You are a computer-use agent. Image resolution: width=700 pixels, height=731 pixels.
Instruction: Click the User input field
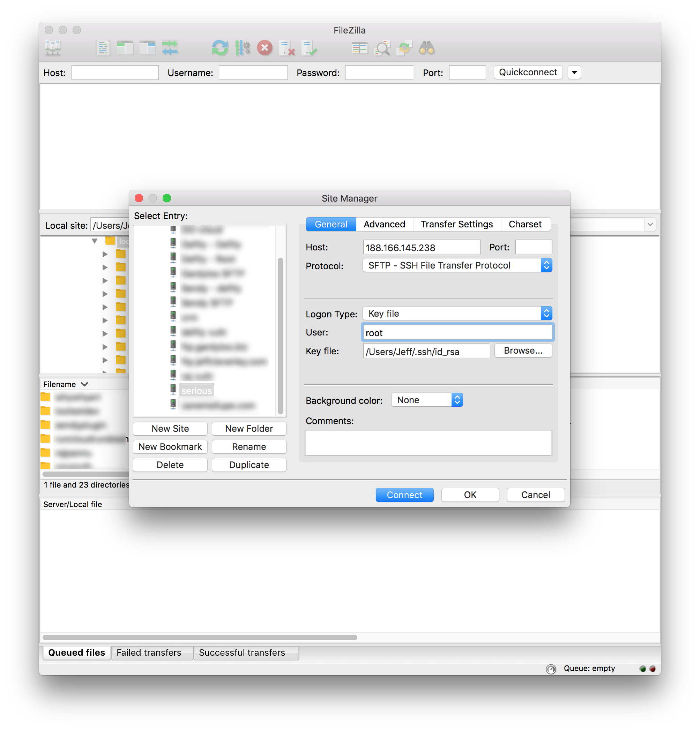tap(456, 332)
